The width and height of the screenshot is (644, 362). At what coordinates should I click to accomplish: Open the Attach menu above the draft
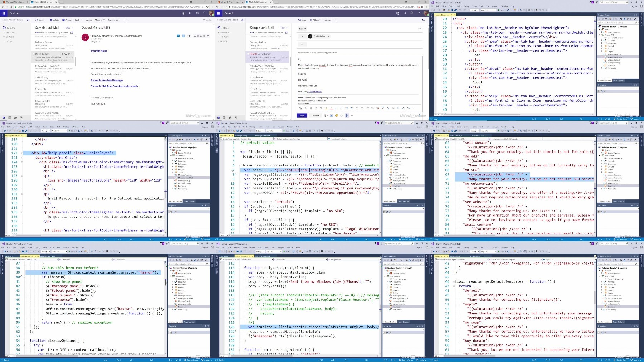pyautogui.click(x=316, y=20)
